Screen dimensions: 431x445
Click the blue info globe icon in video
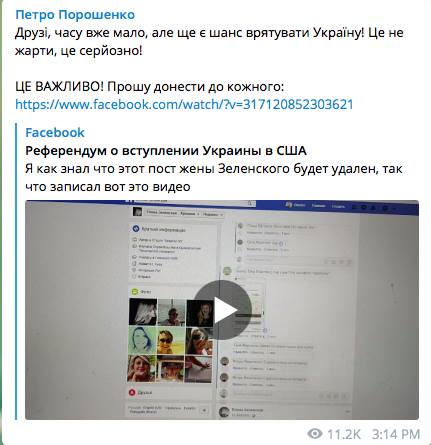[136, 229]
